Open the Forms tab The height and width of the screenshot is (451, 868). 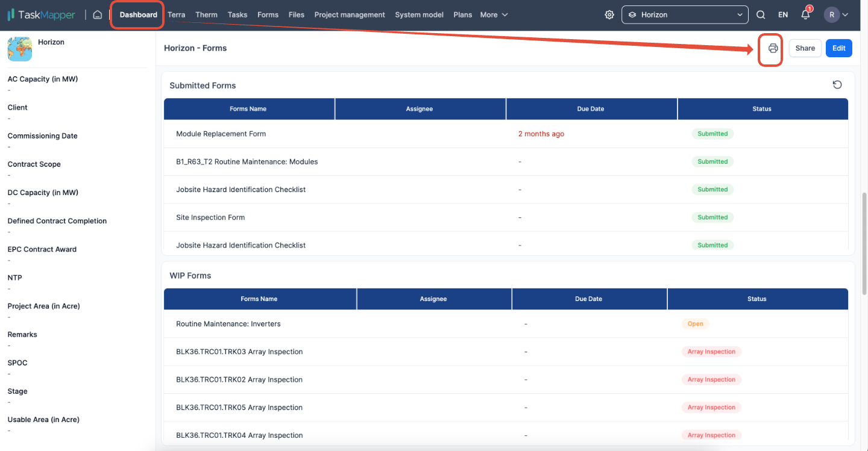[268, 14]
